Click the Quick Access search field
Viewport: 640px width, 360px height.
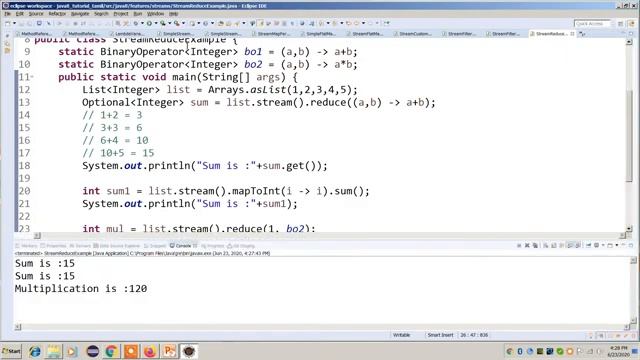[592, 24]
